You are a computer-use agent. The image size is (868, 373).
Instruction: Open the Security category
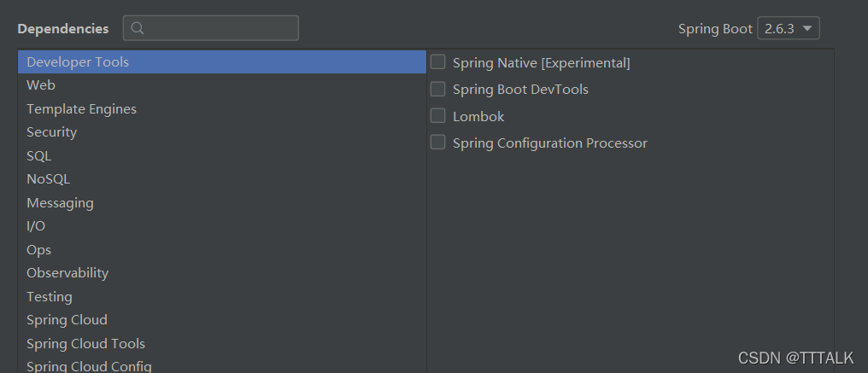coord(222,132)
